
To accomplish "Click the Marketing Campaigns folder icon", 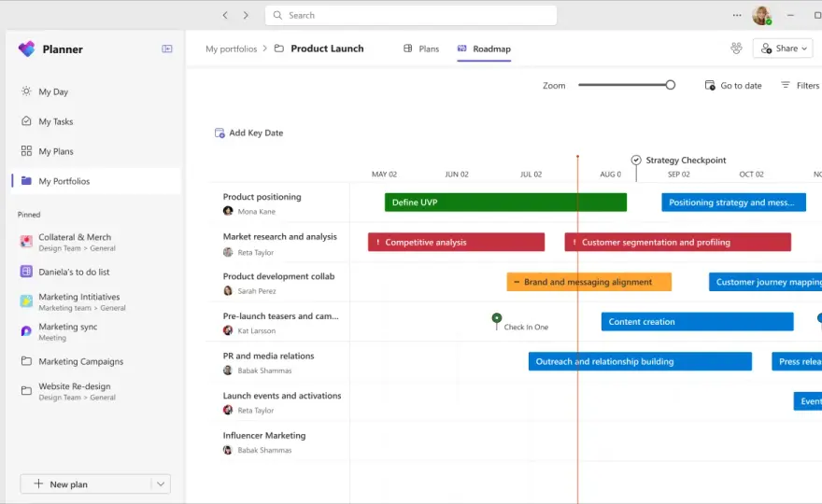I will [x=26, y=361].
